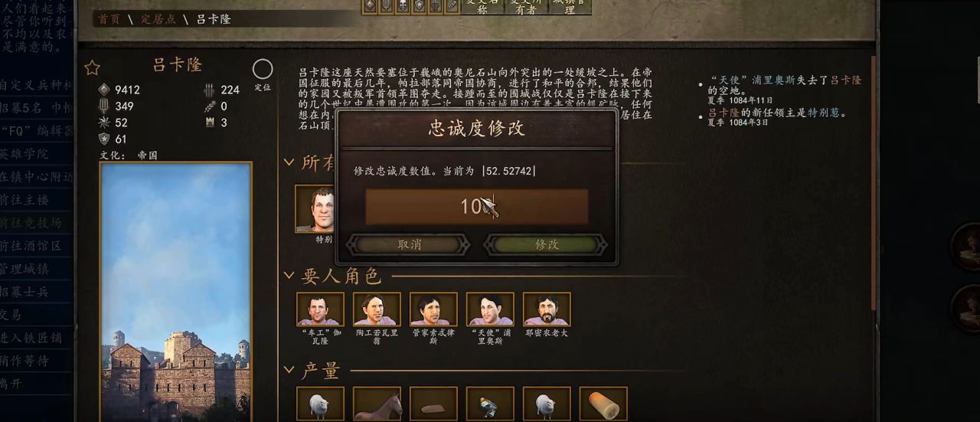Select the horse production item

pos(377,404)
